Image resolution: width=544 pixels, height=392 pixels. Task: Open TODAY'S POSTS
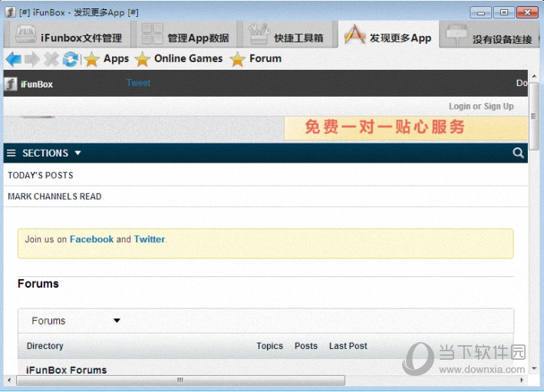(41, 175)
